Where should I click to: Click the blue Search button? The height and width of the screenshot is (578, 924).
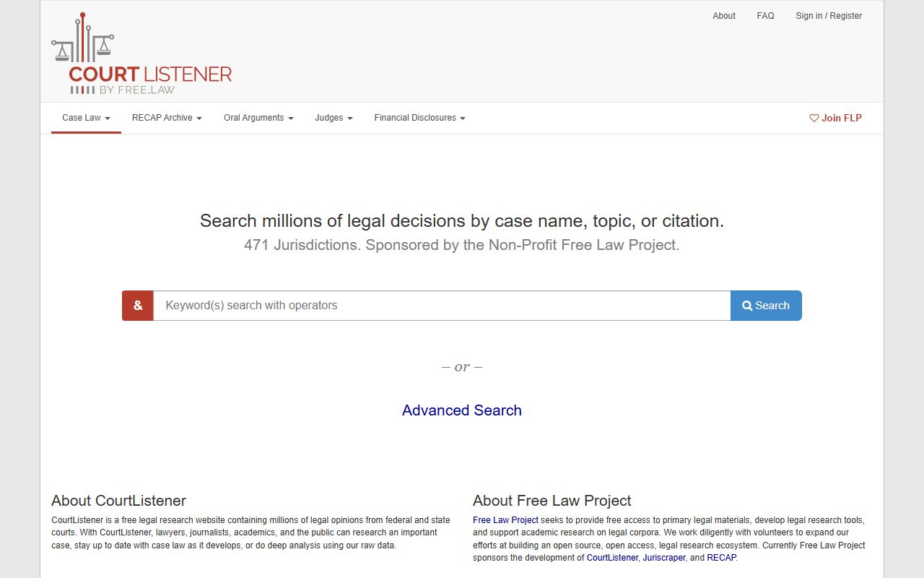pos(766,306)
